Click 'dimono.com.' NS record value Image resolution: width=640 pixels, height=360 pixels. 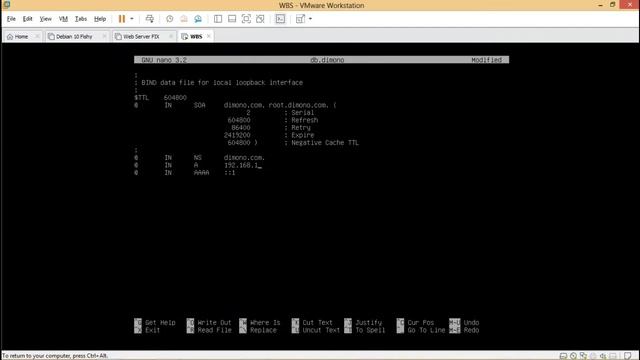point(244,158)
